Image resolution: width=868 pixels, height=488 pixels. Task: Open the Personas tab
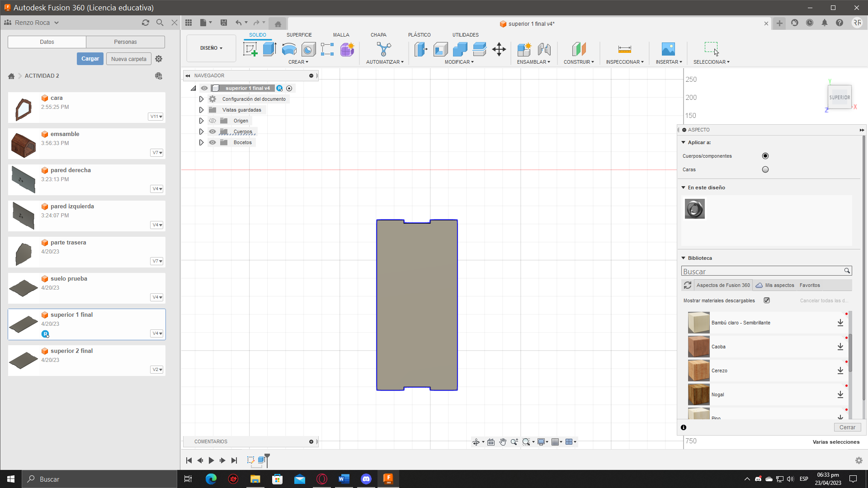point(125,42)
